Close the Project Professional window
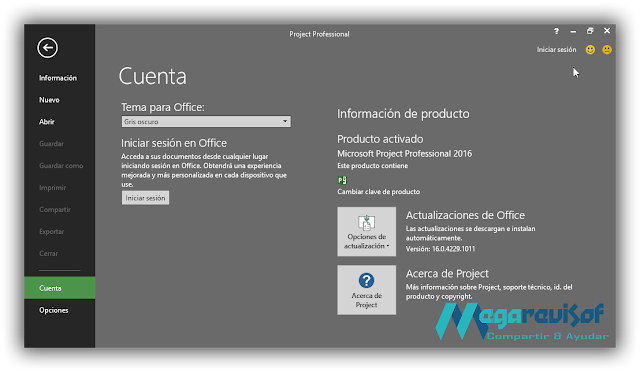Viewport: 640px width, 372px height. point(607,31)
